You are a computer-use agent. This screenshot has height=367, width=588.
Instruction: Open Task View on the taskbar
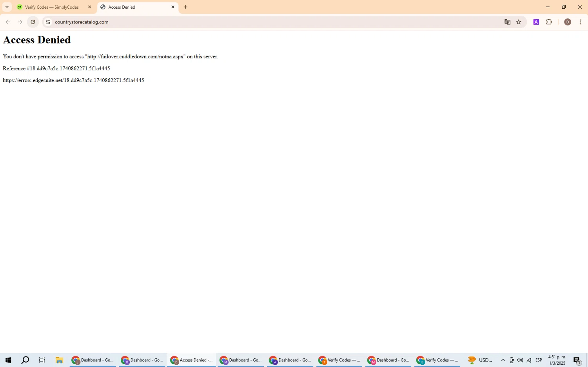(42, 360)
